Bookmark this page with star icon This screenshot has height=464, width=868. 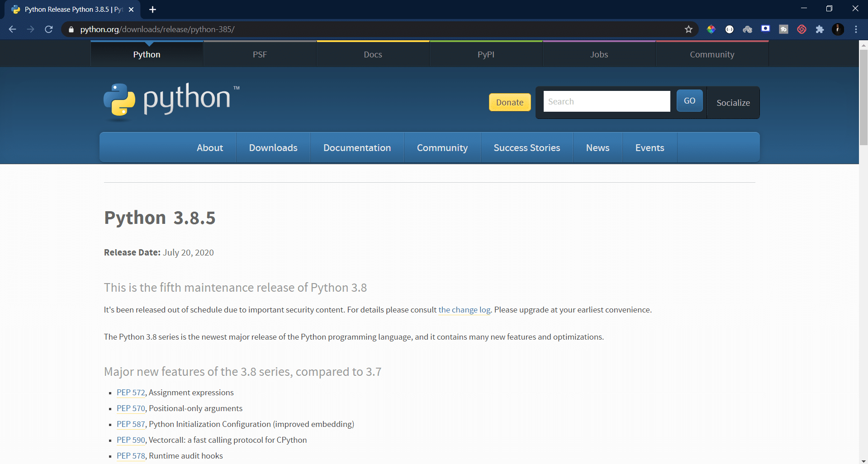688,29
